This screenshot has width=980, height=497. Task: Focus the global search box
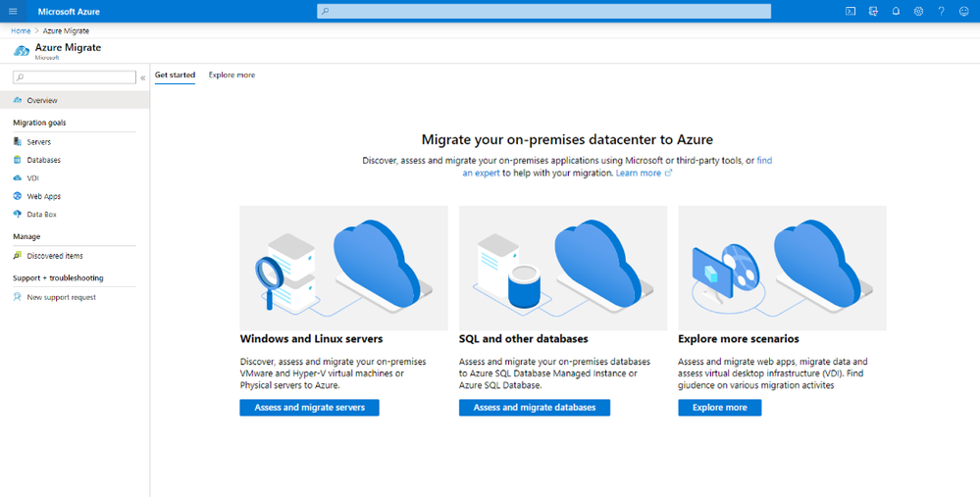pos(543,11)
